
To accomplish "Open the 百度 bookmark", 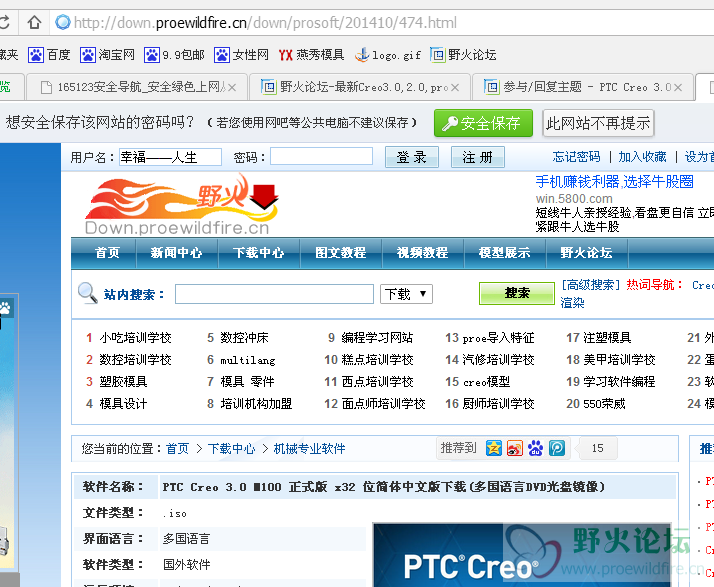I will (x=49, y=55).
